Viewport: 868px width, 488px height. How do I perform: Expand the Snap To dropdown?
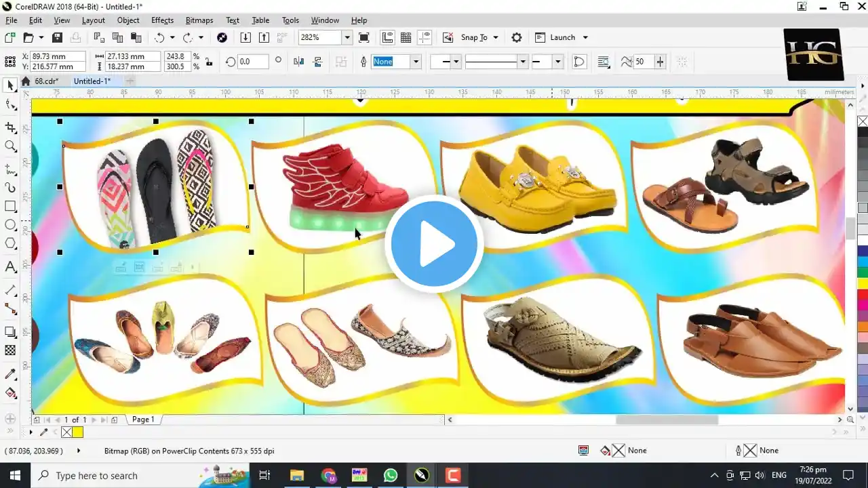point(495,37)
